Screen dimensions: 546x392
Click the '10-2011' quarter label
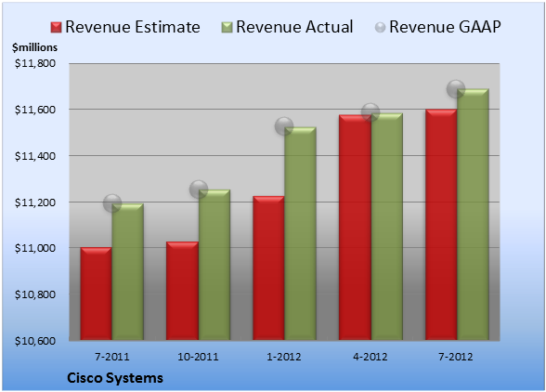198,357
